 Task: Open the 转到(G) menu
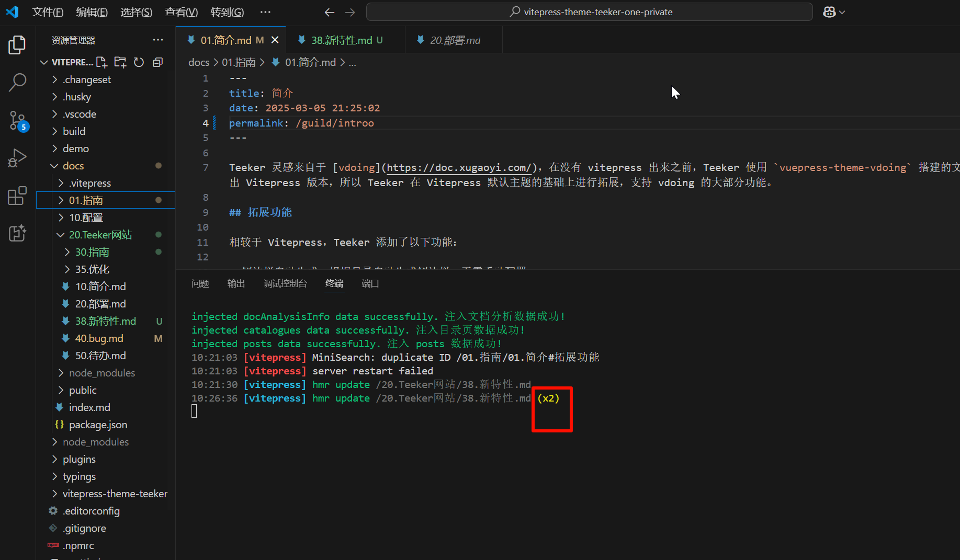click(x=227, y=12)
